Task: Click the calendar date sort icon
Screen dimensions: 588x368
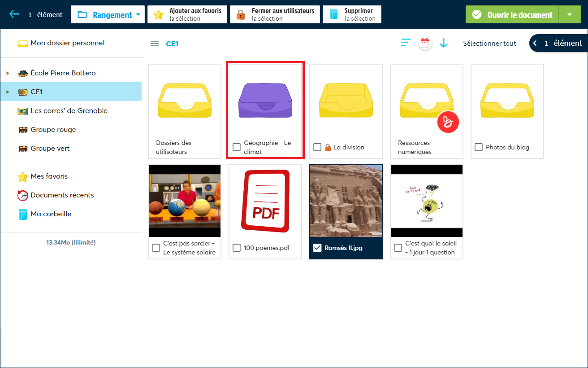Action: click(425, 43)
